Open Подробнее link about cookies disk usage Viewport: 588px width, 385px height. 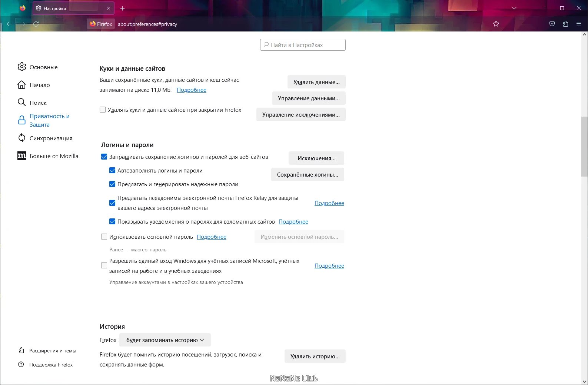[192, 90]
